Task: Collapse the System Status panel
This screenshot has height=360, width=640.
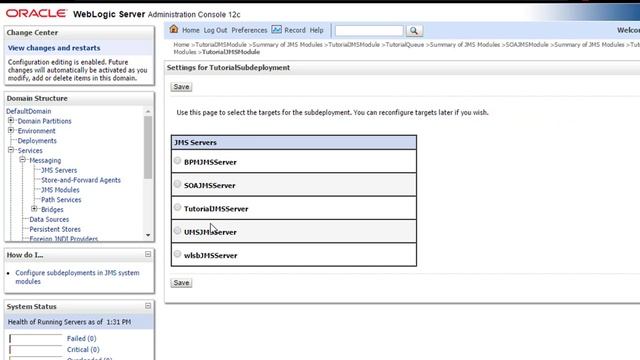Action: click(148, 306)
